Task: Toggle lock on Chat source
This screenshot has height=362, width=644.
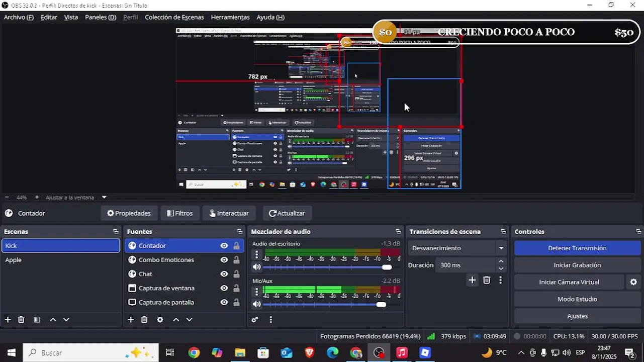Action: click(x=236, y=274)
